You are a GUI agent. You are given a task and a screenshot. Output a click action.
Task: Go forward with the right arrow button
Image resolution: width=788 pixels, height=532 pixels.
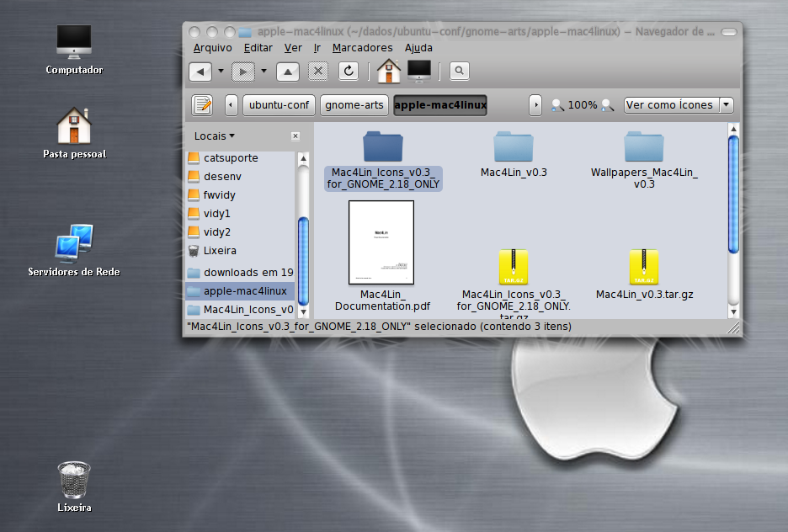click(x=243, y=72)
